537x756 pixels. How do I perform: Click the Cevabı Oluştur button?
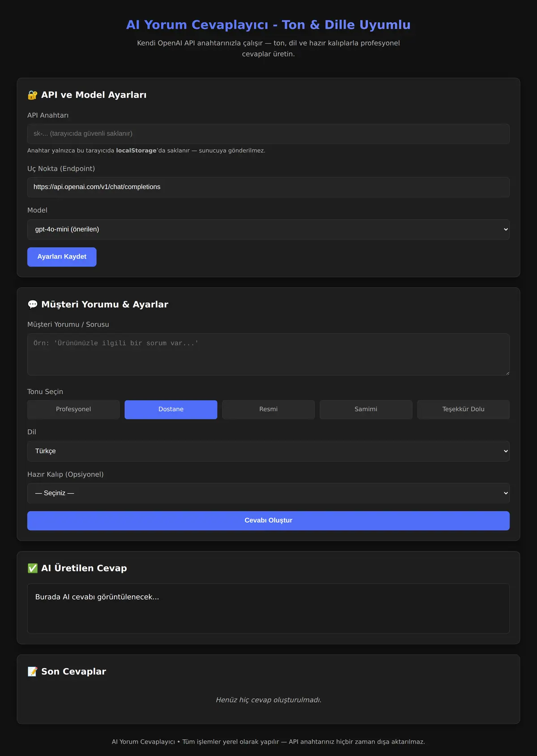click(268, 521)
